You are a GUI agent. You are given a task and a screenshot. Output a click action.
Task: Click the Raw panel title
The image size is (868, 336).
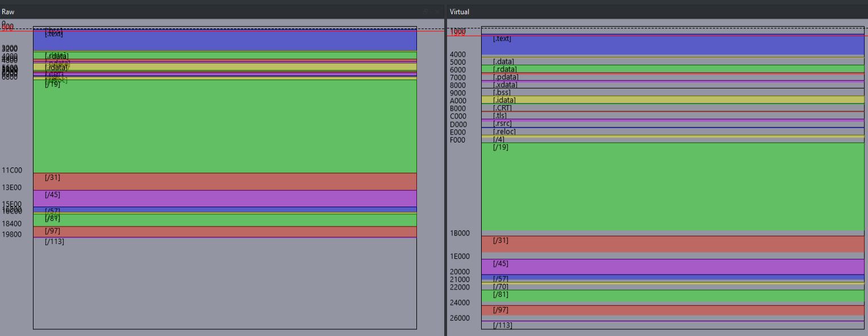[8, 12]
